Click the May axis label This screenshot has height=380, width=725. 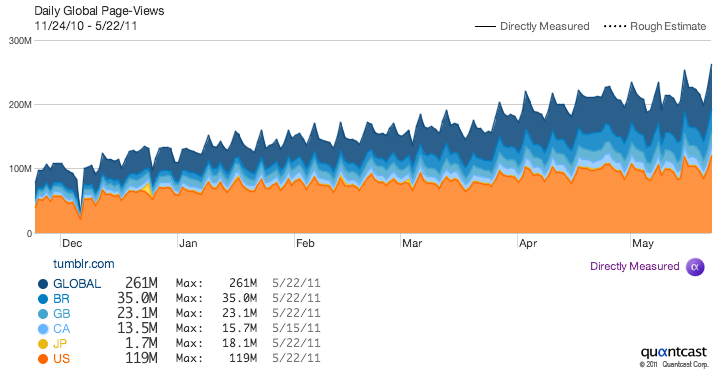pyautogui.click(x=643, y=244)
